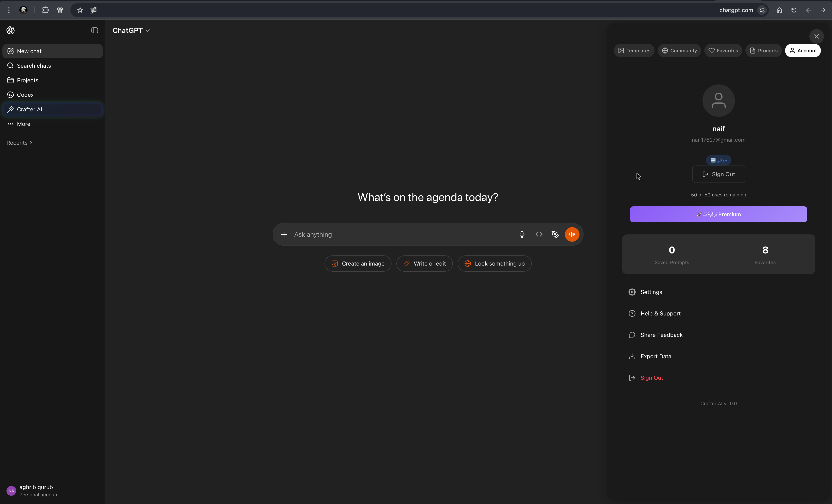Click the microphone dictation icon
The height and width of the screenshot is (504, 832).
click(x=522, y=234)
